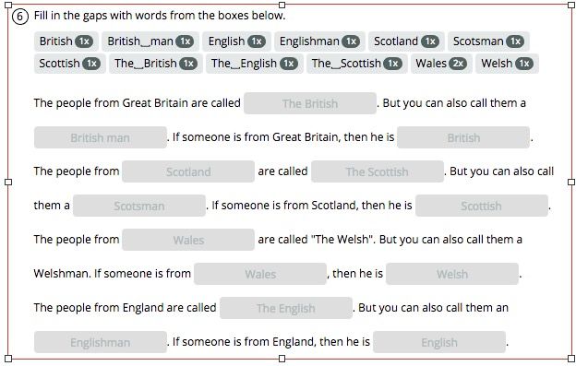This screenshot has width=588, height=366.
Task: Click the 'Wales' 2x word chip
Action: click(x=441, y=64)
